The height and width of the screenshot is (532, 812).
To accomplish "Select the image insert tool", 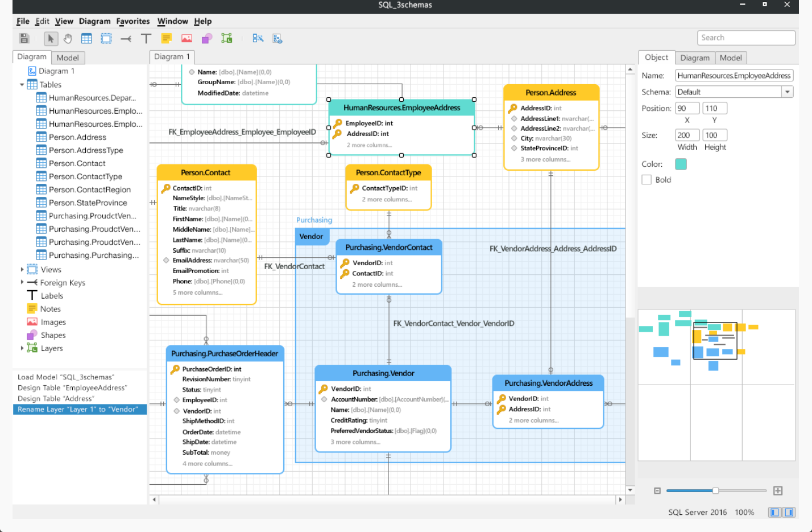I will click(x=187, y=39).
